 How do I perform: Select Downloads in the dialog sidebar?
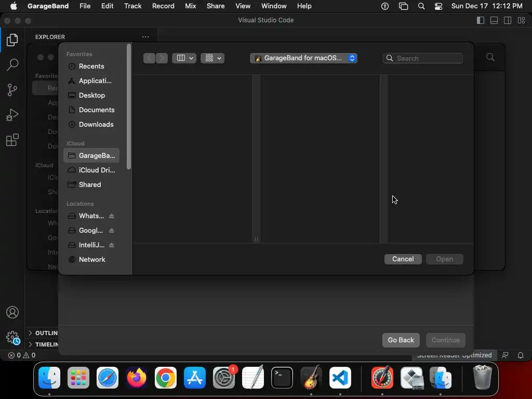pyautogui.click(x=91, y=125)
